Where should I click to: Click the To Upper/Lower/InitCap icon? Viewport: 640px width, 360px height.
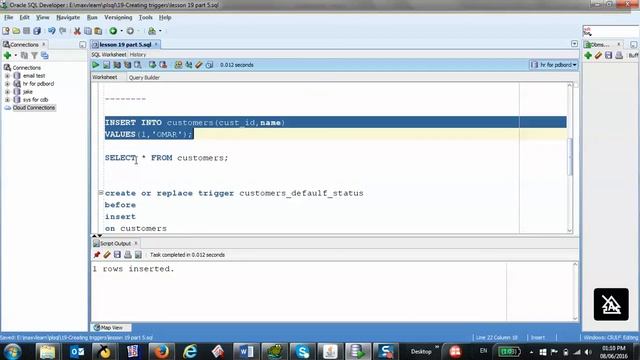click(x=189, y=65)
